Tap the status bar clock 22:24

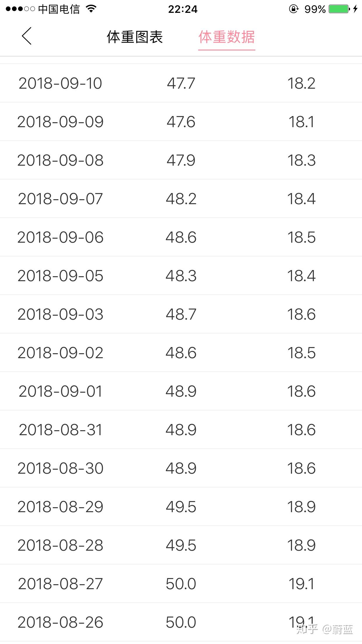point(183,9)
